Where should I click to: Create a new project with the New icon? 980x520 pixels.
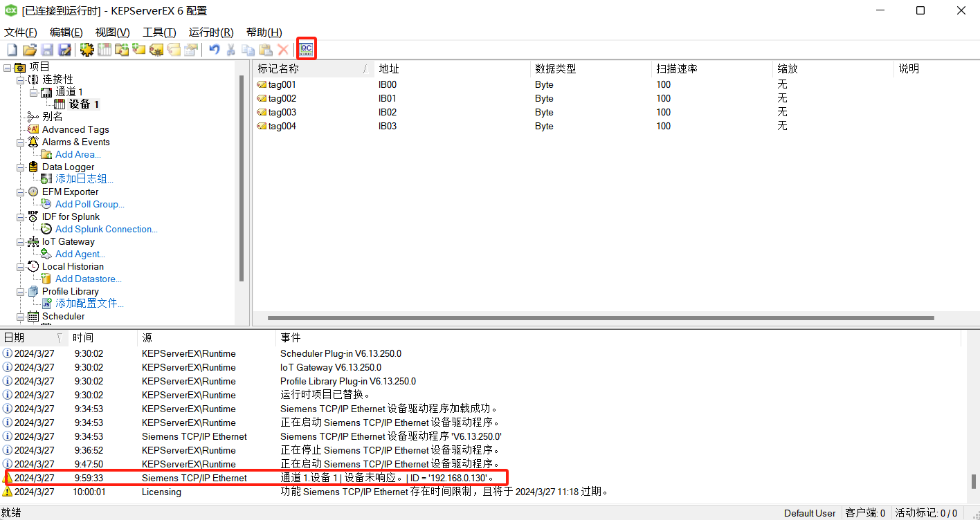pos(12,50)
